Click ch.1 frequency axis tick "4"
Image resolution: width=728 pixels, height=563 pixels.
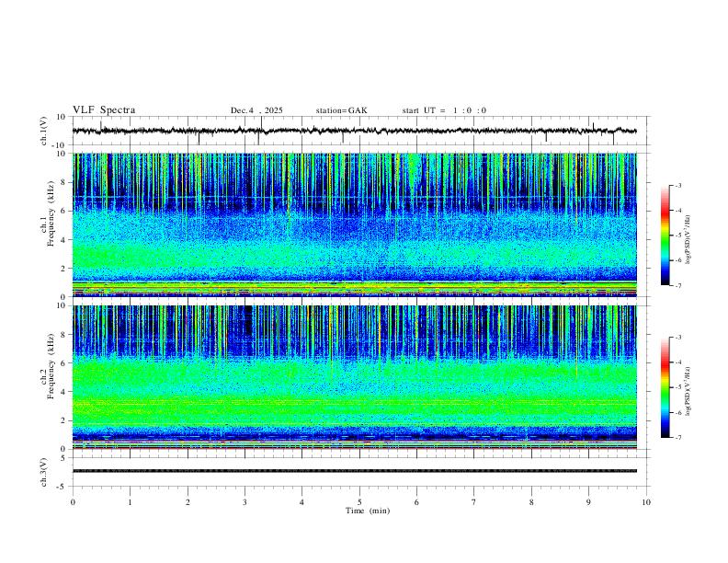tap(64, 240)
